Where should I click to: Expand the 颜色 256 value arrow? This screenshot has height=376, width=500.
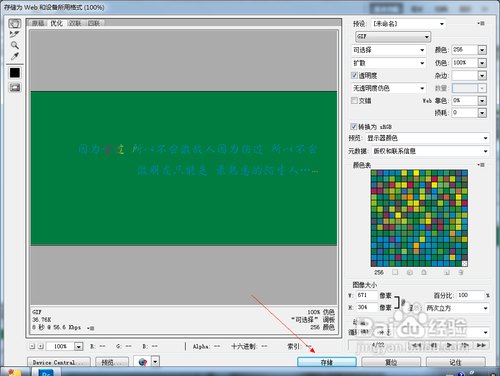point(482,50)
